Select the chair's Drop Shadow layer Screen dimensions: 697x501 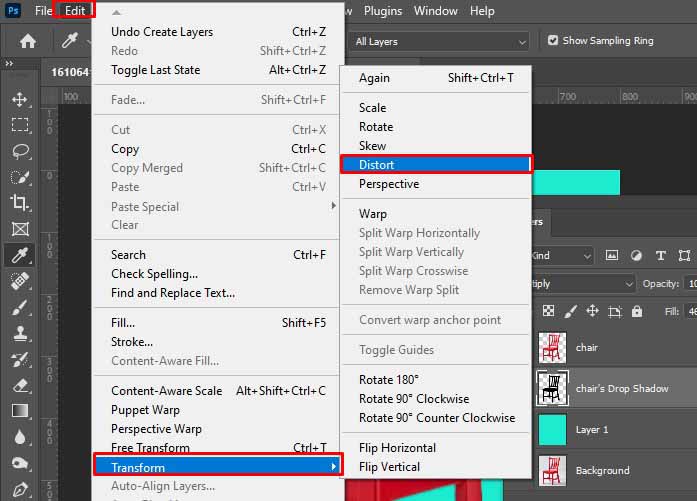pyautogui.click(x=621, y=388)
